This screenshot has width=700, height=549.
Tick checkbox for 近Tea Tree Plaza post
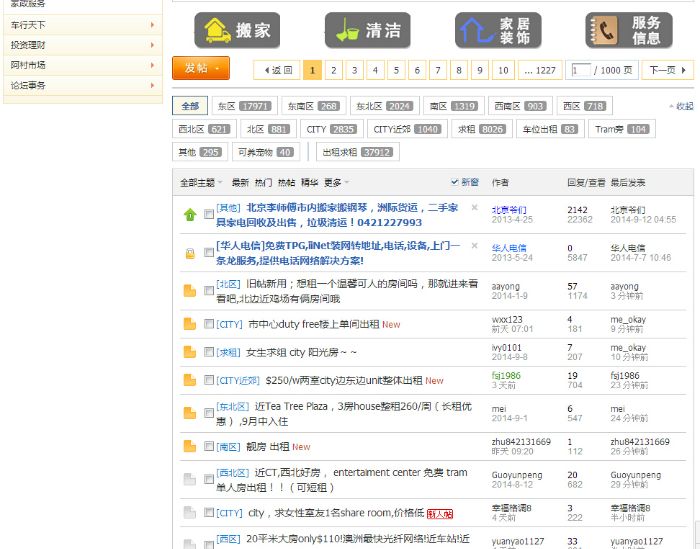[x=208, y=413]
